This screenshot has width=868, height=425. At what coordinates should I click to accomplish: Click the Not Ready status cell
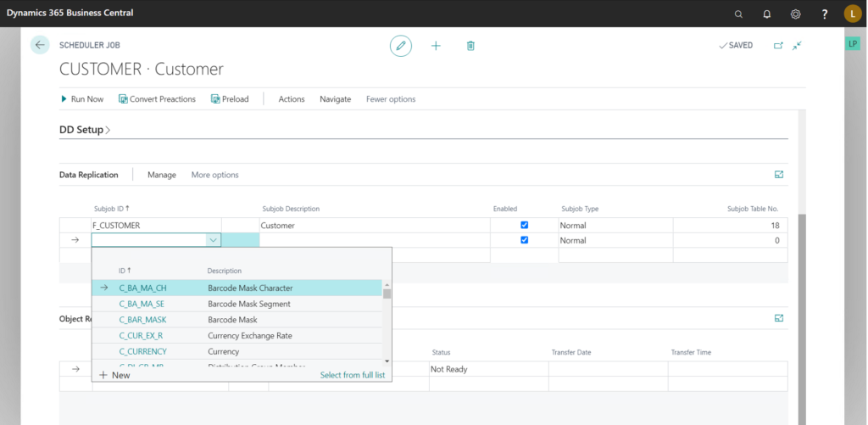[x=489, y=369]
